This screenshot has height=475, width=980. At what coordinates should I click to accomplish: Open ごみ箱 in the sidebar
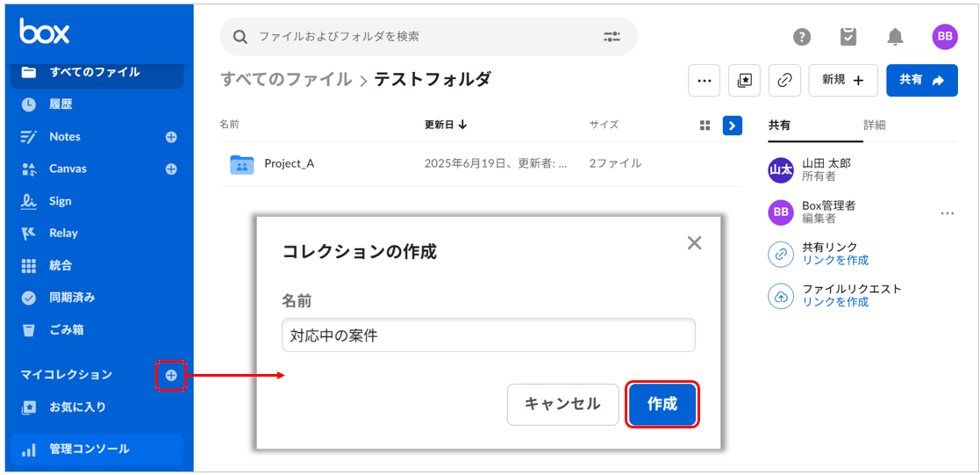pos(66,330)
